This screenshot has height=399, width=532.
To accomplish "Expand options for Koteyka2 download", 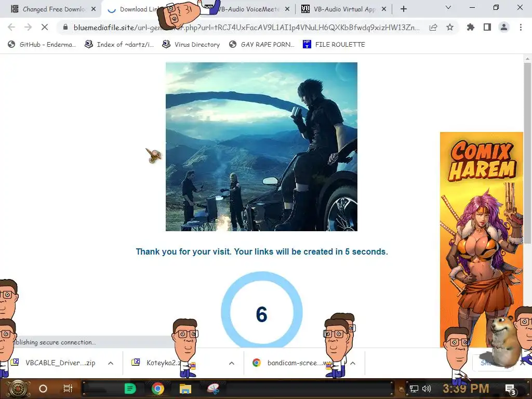I will (232, 363).
